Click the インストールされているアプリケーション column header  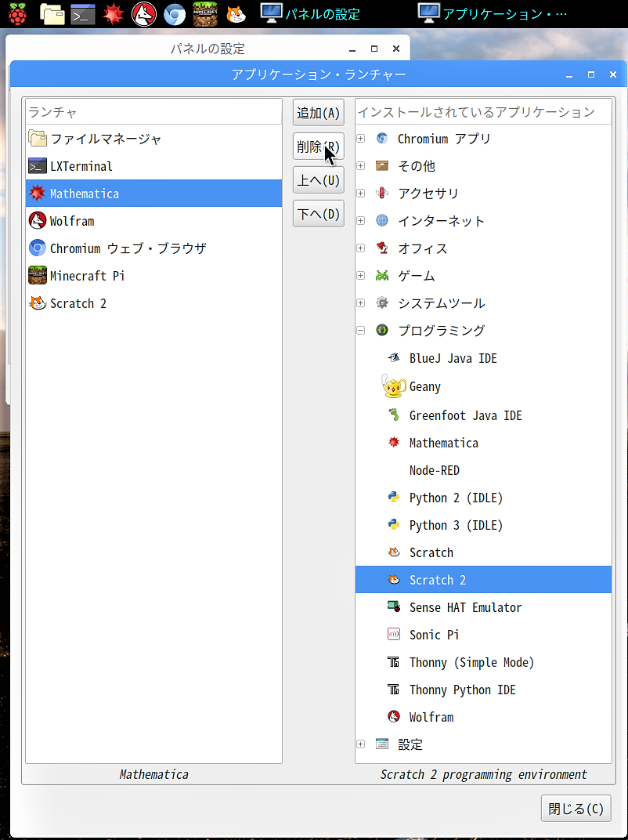coord(483,112)
